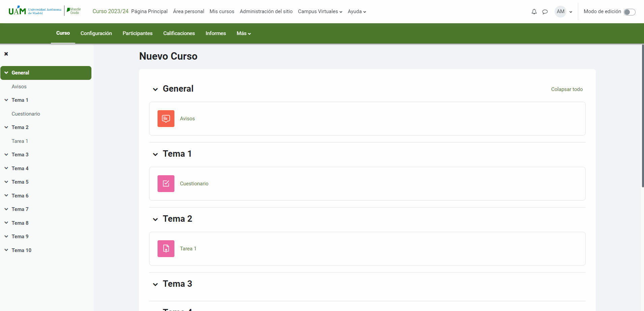The width and height of the screenshot is (644, 311).
Task: Open the messaging bubble icon
Action: tap(544, 11)
